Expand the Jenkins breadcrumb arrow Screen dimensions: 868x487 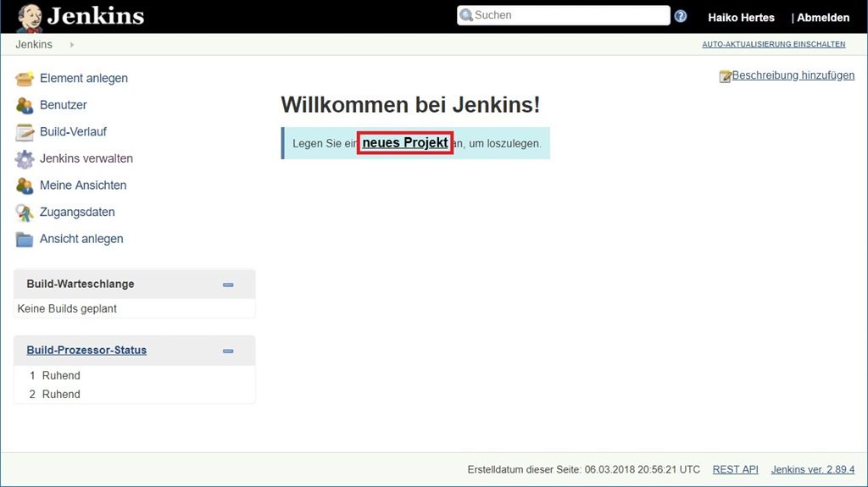72,45
